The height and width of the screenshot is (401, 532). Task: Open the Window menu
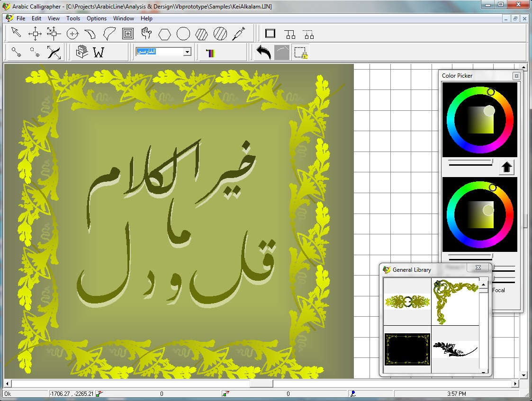tap(124, 18)
